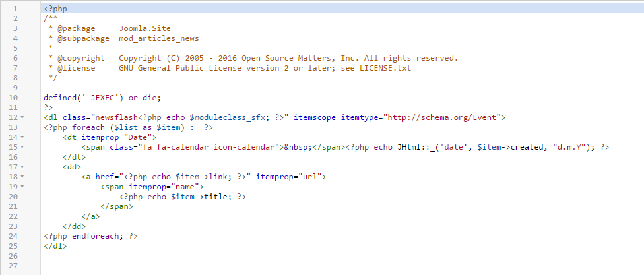
Task: Click the closing </dt> tag on line 16
Action: point(75,157)
